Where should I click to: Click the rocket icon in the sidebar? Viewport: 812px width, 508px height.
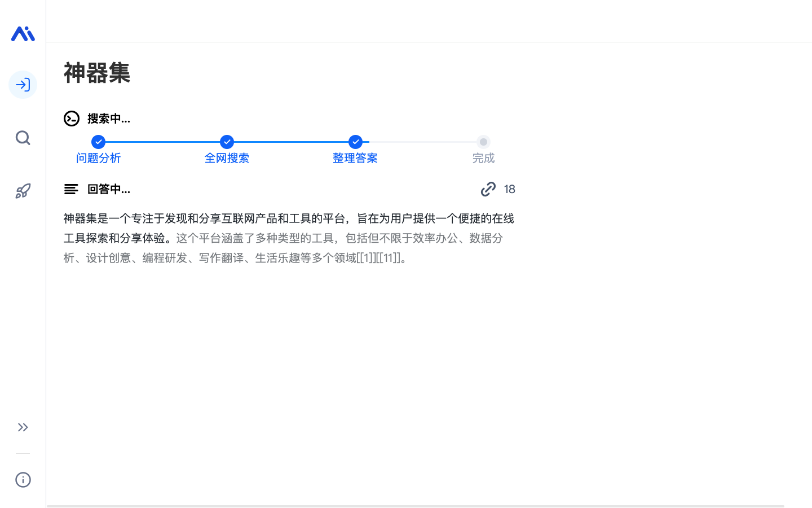23,191
